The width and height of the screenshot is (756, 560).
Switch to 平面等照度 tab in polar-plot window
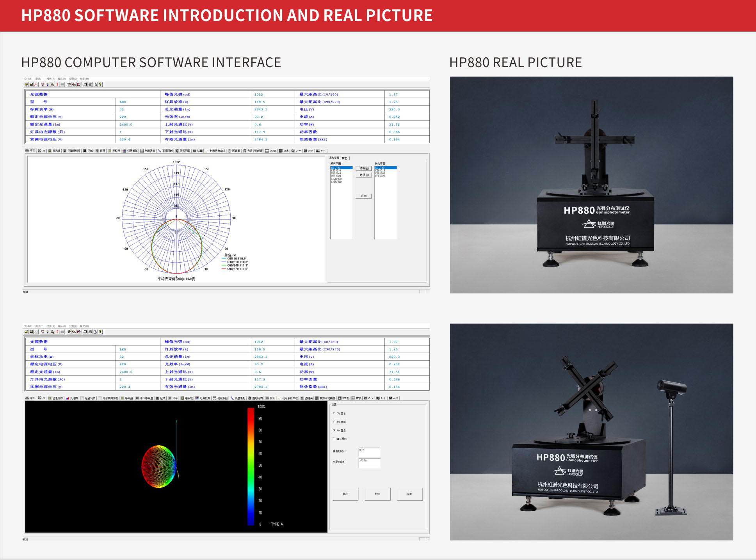(72, 150)
